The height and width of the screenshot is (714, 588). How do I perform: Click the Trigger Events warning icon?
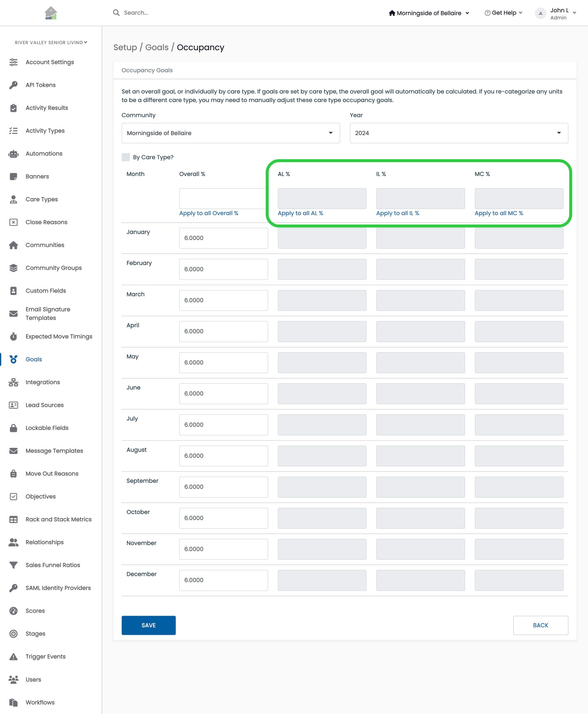pos(13,656)
